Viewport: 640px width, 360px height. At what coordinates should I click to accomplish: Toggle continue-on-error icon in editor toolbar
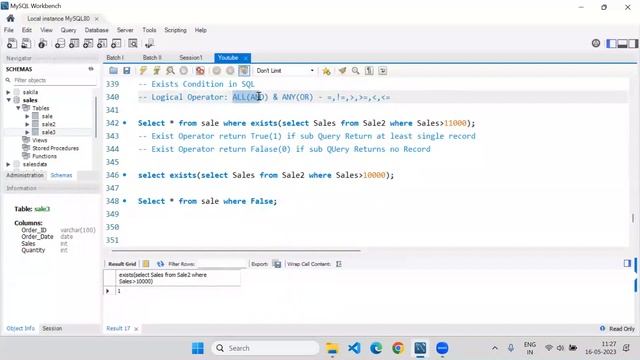tap(200, 71)
